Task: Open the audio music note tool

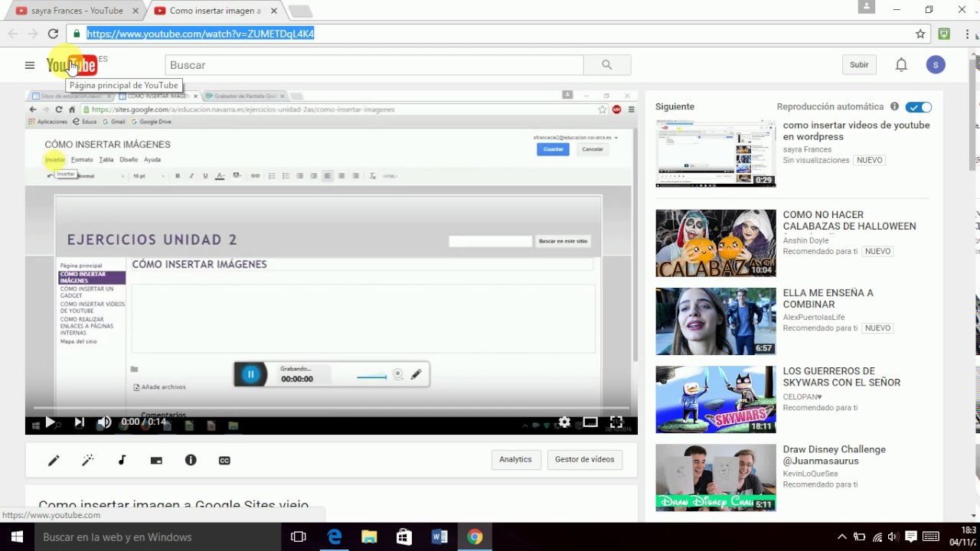Action: (x=122, y=460)
